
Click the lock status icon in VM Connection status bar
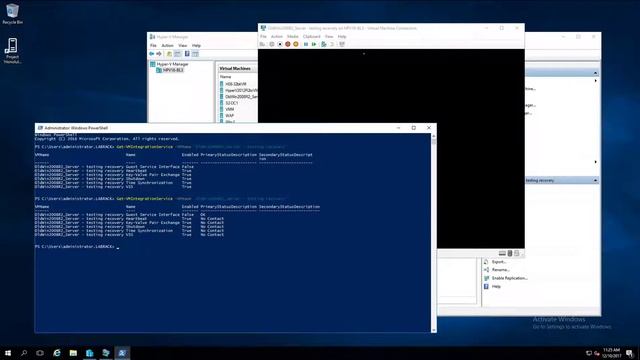pos(510,253)
